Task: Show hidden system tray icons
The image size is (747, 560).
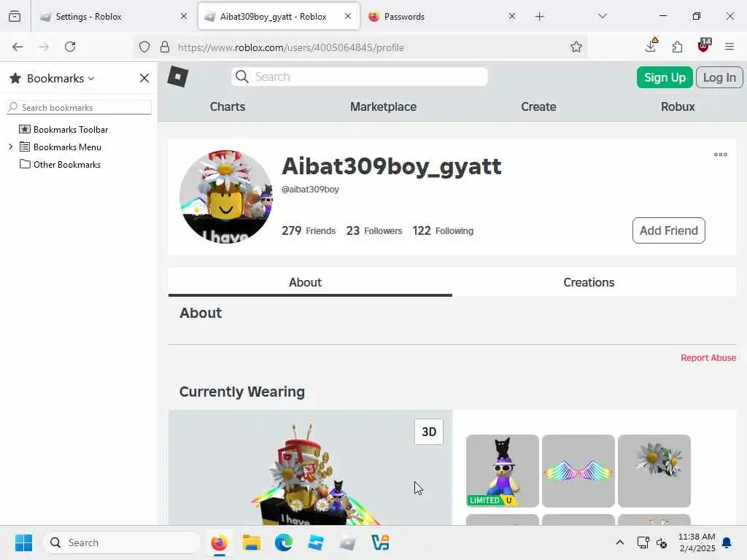Action: click(620, 542)
